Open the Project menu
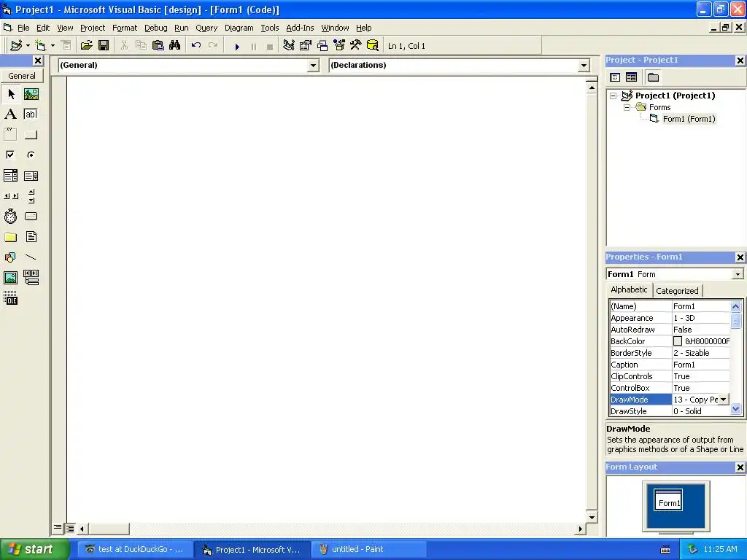 [93, 28]
